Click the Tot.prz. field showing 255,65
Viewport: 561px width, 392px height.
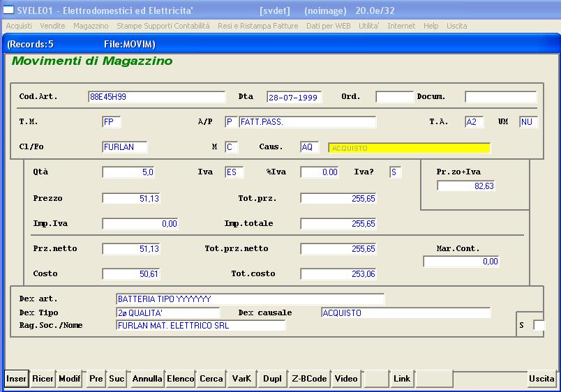click(x=338, y=199)
